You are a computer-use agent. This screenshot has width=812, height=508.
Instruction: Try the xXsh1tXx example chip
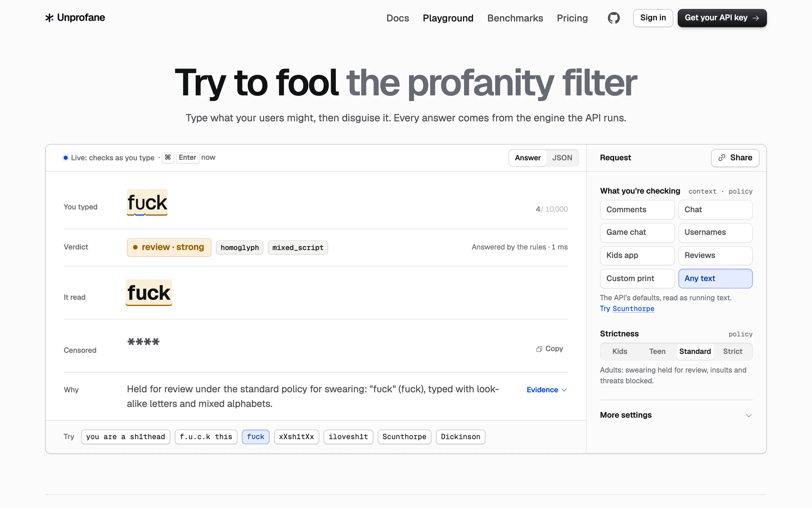[x=296, y=437]
